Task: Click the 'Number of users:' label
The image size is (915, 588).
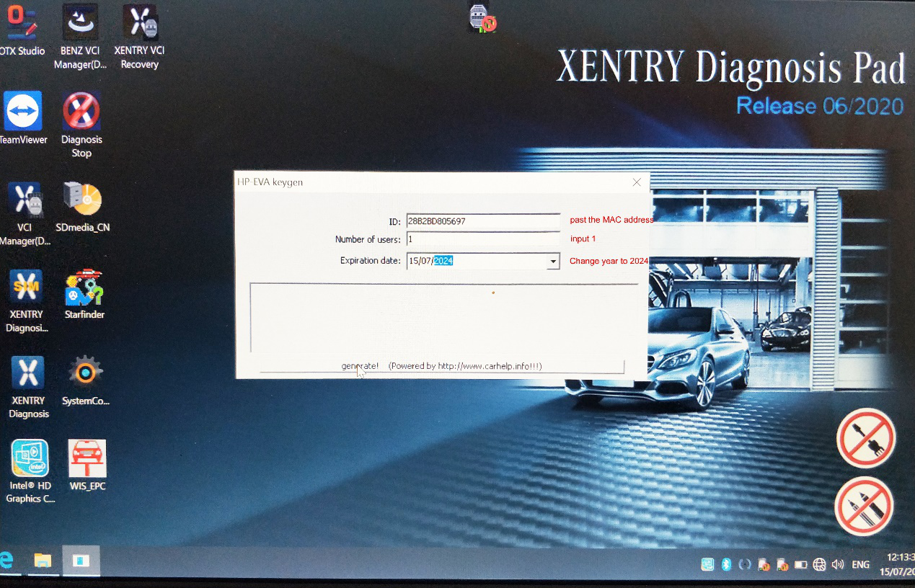Action: click(x=368, y=239)
